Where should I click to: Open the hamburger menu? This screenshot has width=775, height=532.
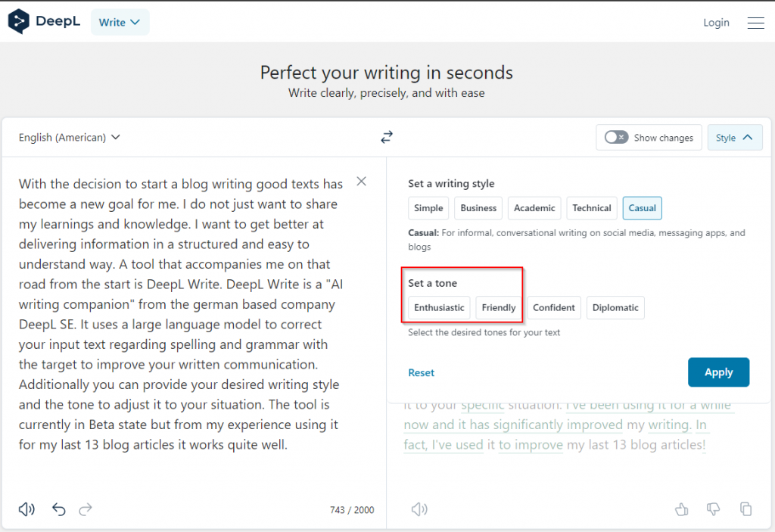point(755,23)
